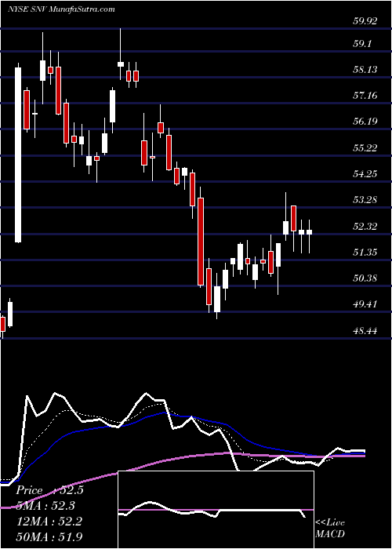Click the 56.19 price axis label
Image resolution: width=392 pixels, height=549 pixels.
click(x=365, y=122)
